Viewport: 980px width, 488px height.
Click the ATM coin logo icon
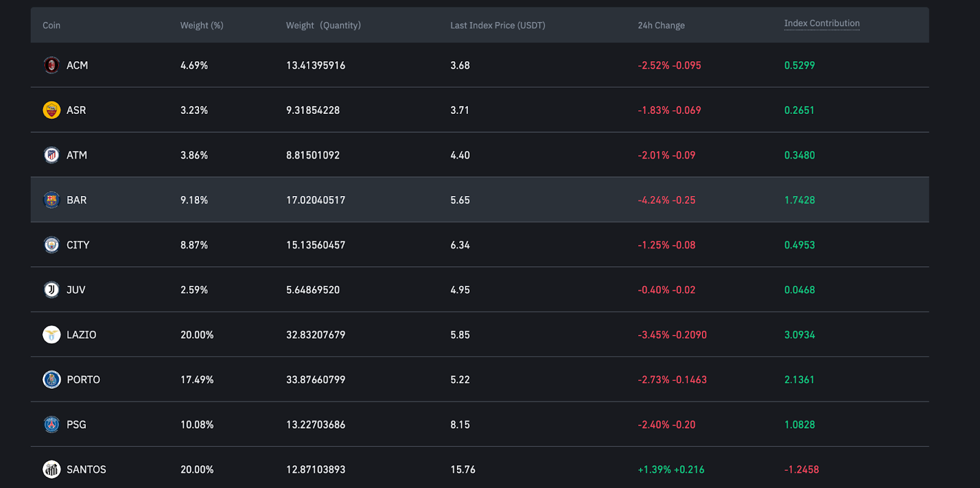pyautogui.click(x=51, y=155)
